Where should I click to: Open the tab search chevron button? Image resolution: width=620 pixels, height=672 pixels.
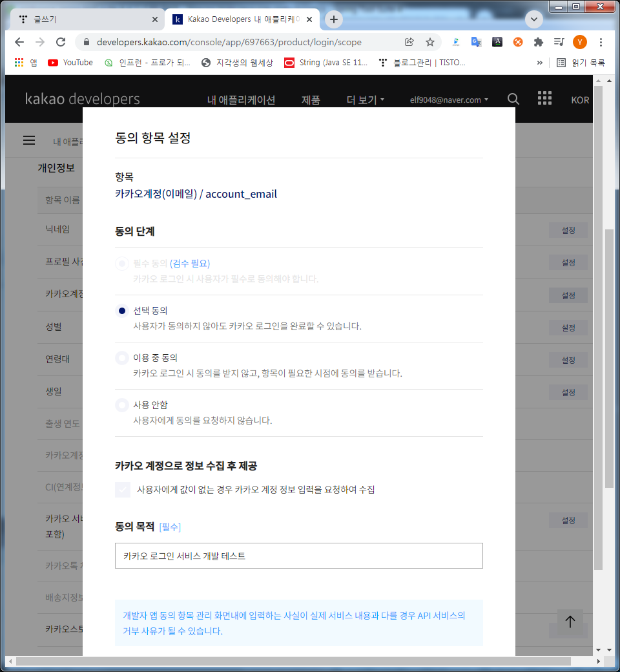click(533, 19)
